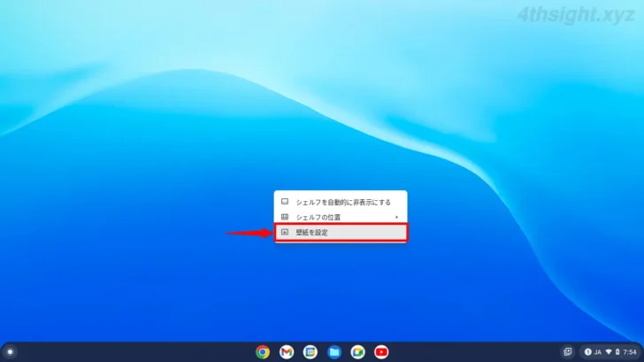
Task: Open YouTube from the shelf
Action: click(381, 352)
